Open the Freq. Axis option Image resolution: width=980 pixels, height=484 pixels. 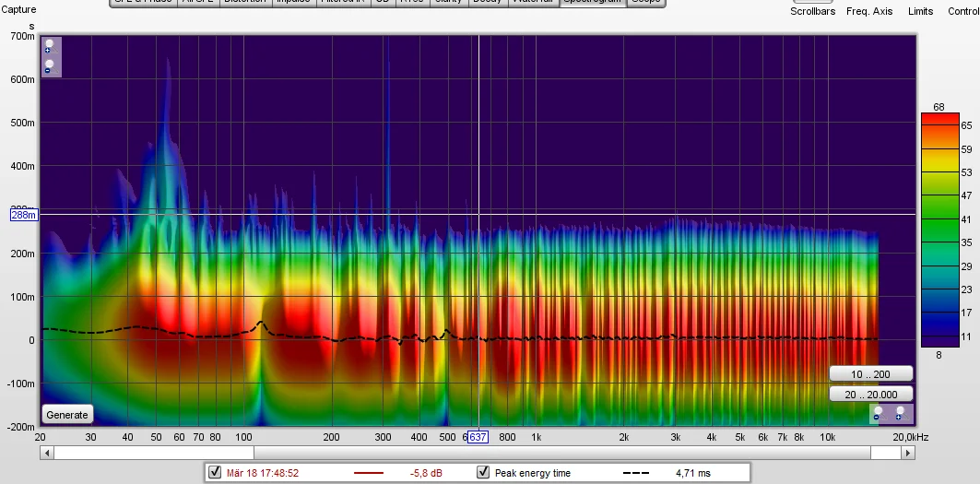click(x=869, y=11)
